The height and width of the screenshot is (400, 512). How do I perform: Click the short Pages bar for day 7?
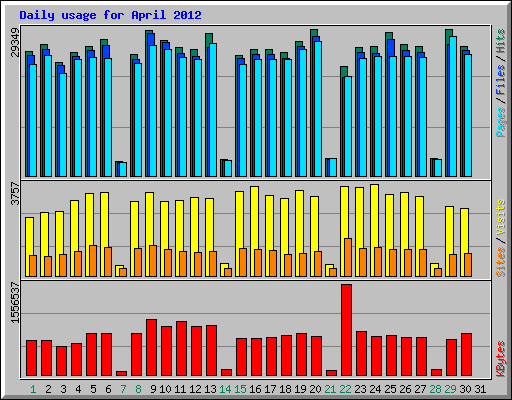(123, 169)
